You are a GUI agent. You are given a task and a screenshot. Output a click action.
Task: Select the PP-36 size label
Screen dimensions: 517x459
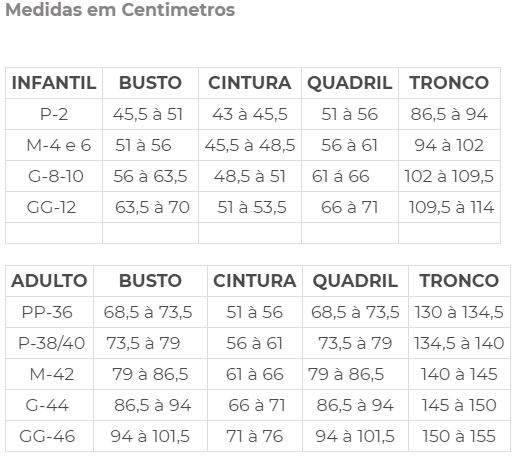(x=47, y=312)
